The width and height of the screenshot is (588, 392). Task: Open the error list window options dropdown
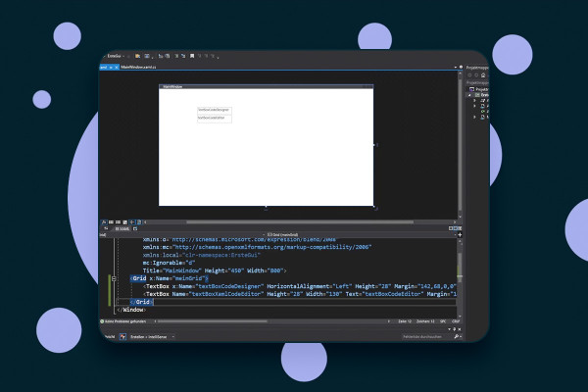[x=450, y=329]
